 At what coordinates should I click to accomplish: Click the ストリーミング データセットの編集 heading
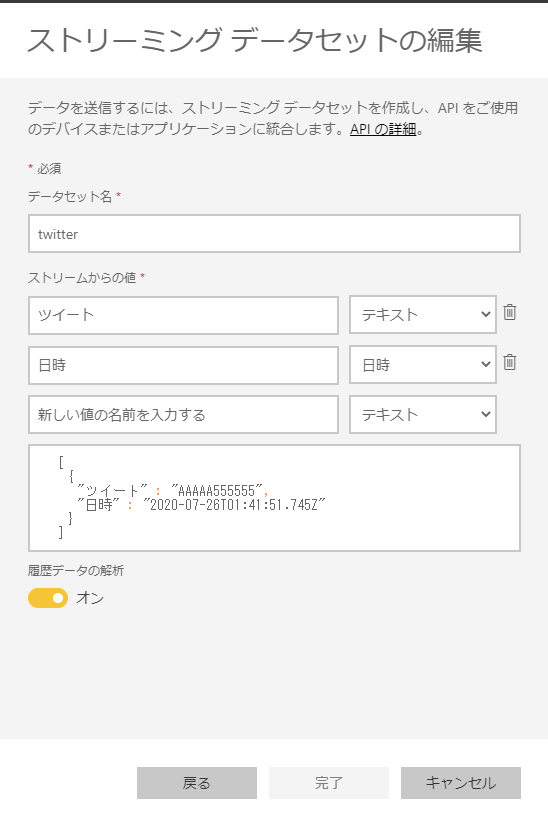click(x=255, y=41)
